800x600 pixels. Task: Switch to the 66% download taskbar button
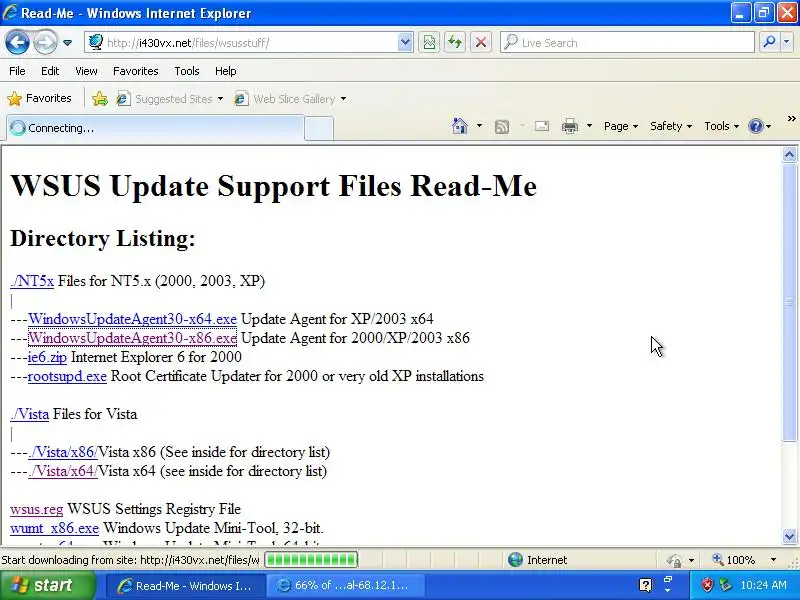pyautogui.click(x=345, y=586)
